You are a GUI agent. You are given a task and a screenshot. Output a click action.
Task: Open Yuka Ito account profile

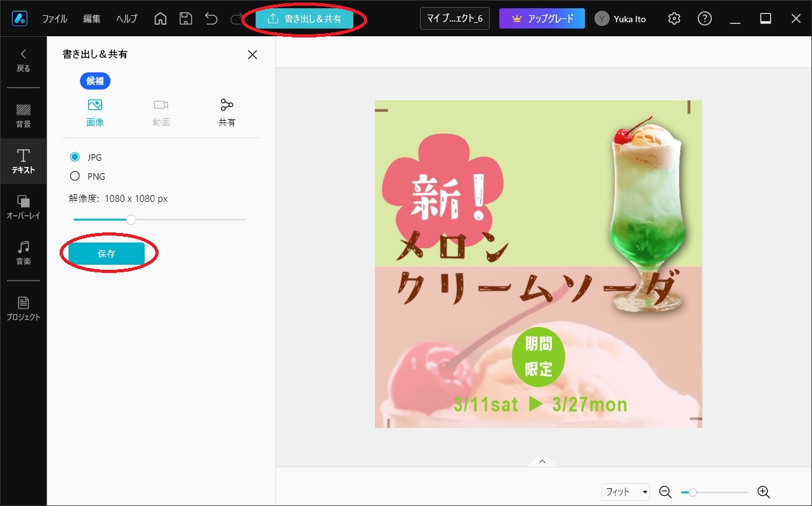620,19
